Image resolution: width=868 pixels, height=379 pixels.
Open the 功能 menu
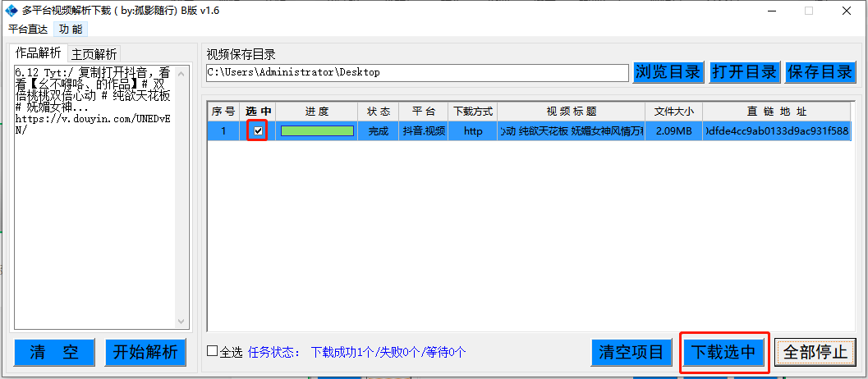coord(71,30)
